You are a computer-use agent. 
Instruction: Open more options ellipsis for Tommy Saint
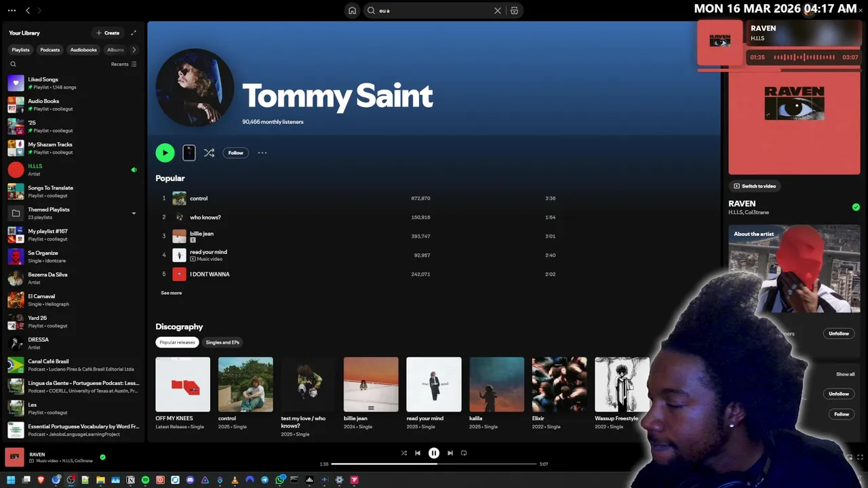pyautogui.click(x=262, y=152)
